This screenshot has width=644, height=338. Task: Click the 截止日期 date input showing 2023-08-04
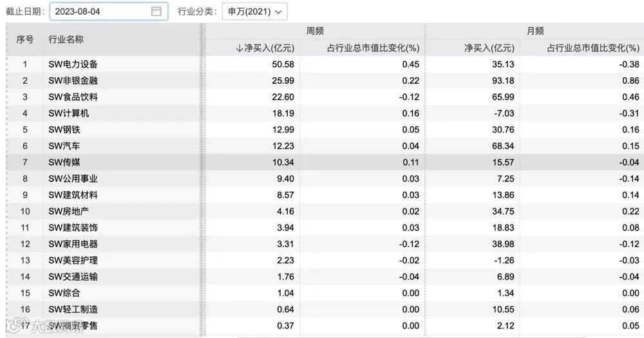[x=109, y=12]
